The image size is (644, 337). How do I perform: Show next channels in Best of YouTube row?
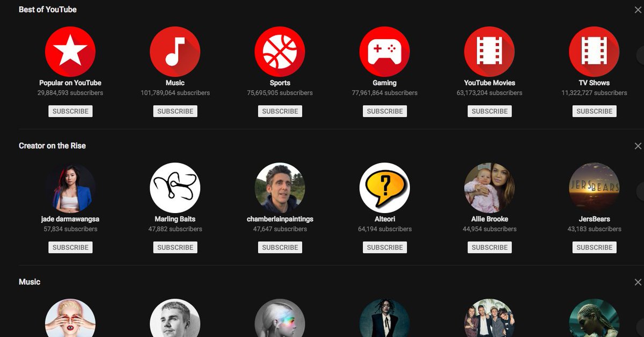(640, 56)
